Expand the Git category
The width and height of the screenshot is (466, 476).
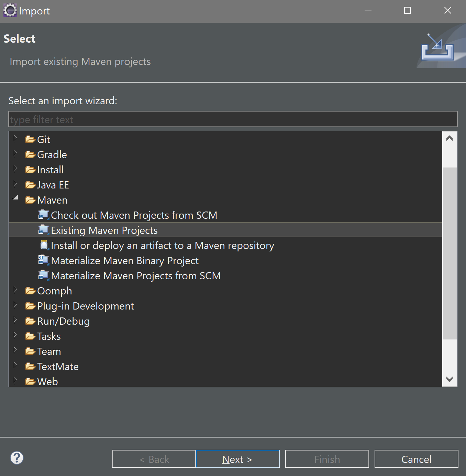15,138
